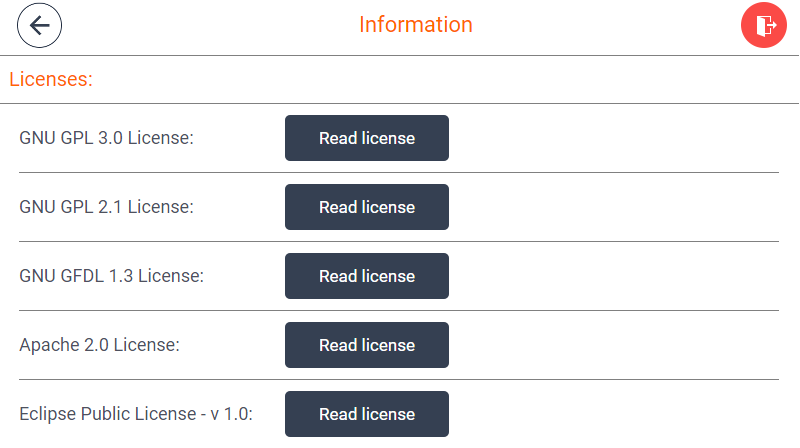Viewport: 800px width, 448px height.
Task: Select the GNU GFDL 1.3 License label
Action: [x=112, y=276]
